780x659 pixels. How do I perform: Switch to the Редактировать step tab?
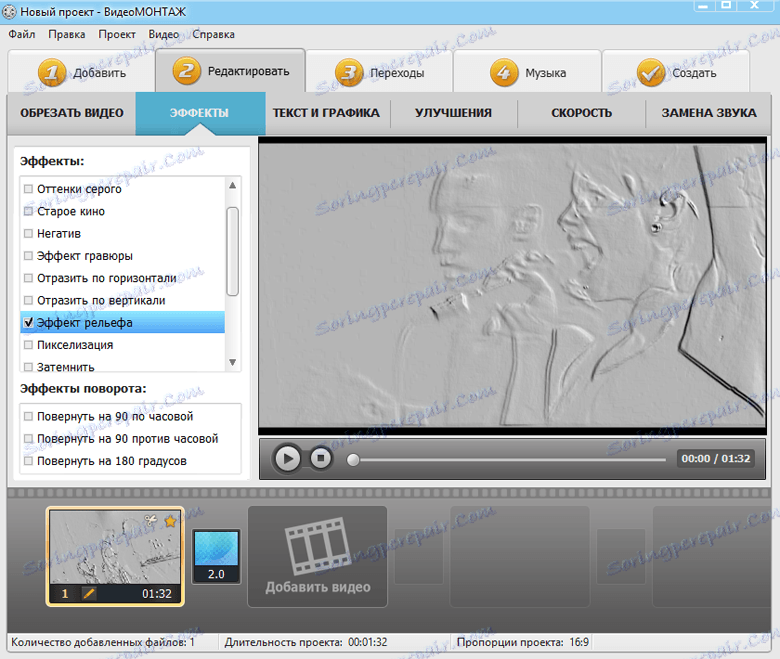(x=230, y=71)
